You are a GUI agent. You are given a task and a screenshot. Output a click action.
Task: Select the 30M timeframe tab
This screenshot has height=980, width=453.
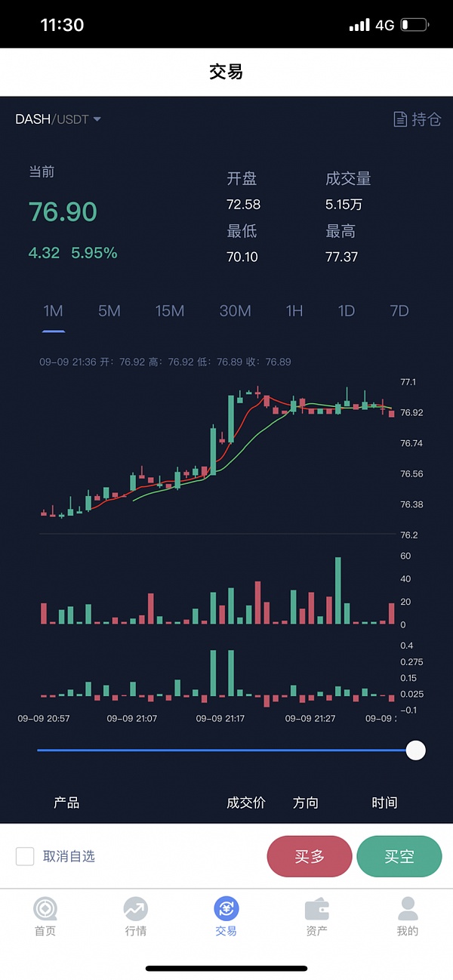[x=235, y=311]
